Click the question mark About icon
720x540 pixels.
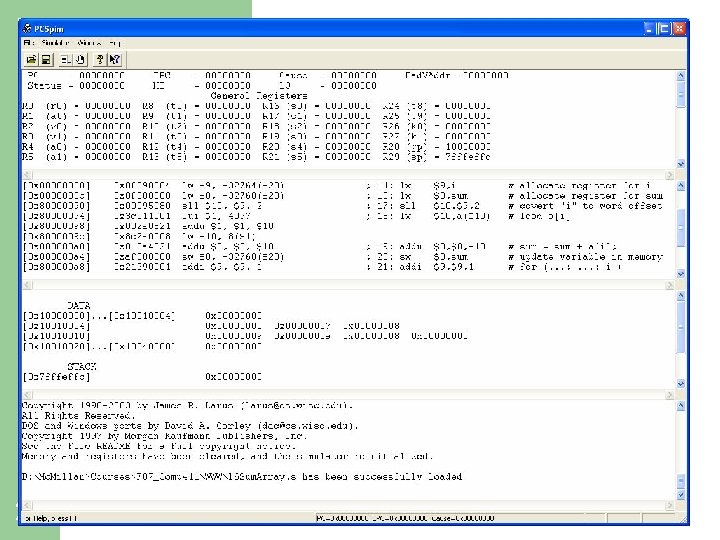click(x=100, y=60)
